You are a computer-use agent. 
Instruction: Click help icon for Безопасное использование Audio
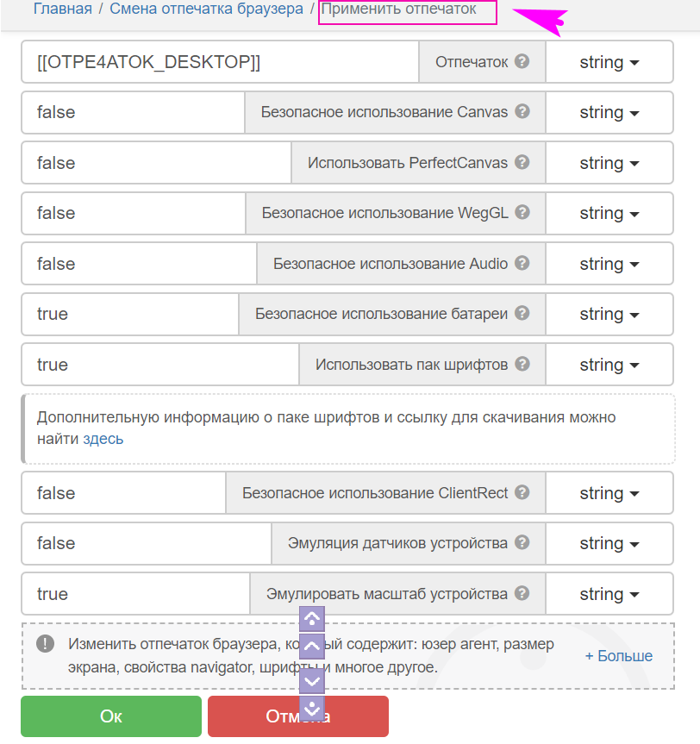522,264
